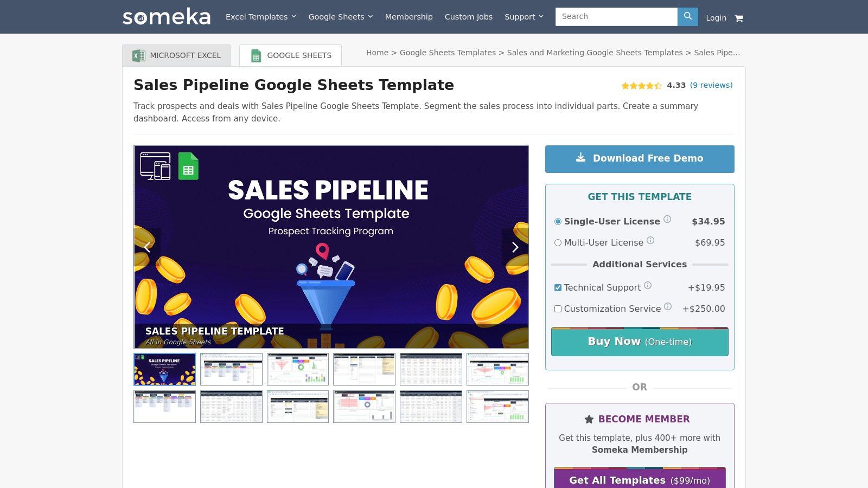
Task: Click the Login link
Action: (716, 18)
